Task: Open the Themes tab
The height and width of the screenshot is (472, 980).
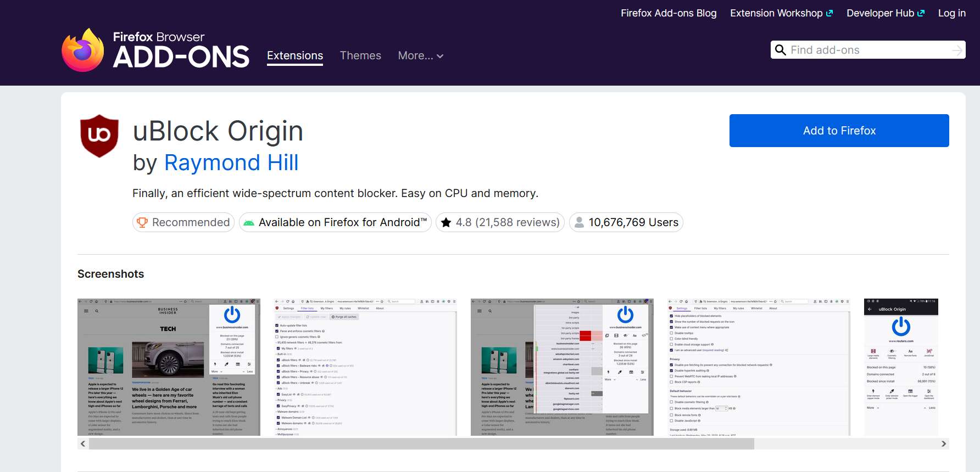Action: (x=360, y=55)
